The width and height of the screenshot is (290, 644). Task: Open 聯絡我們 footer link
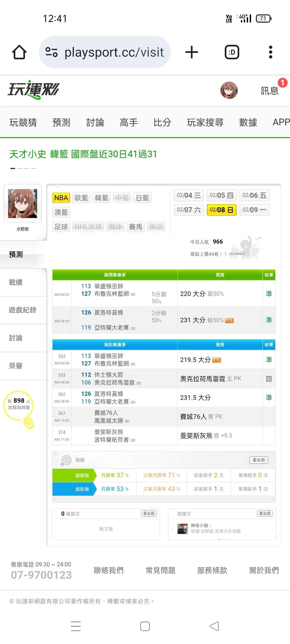109,570
